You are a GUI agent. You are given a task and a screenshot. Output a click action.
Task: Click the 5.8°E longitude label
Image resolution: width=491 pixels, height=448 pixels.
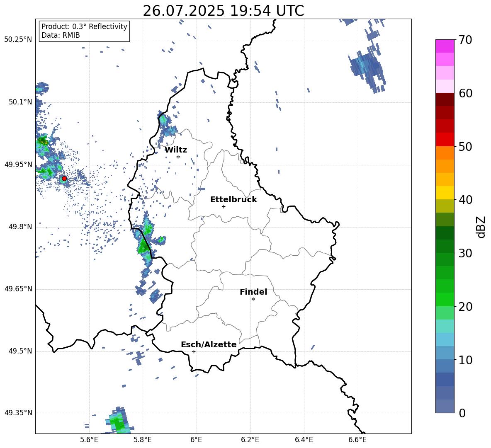(143, 440)
